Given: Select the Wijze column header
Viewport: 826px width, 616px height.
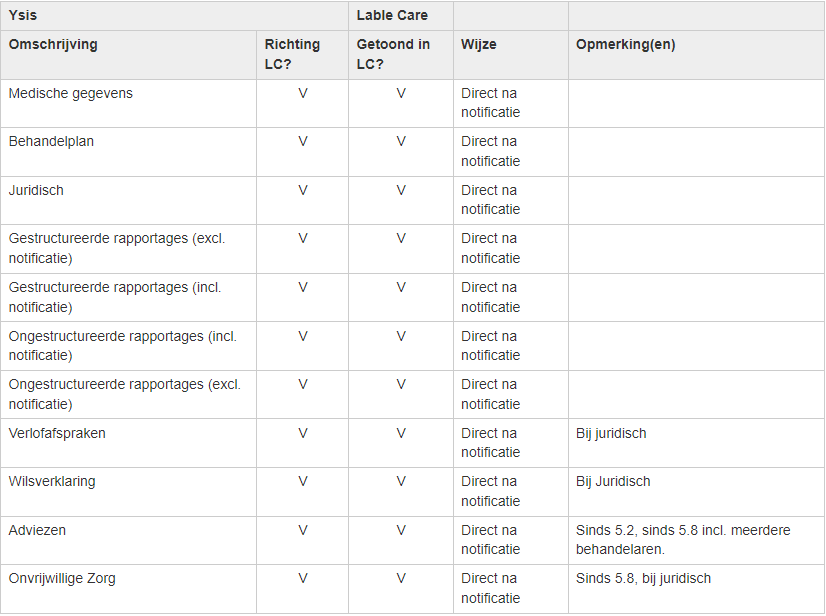Looking at the screenshot, I should (x=479, y=45).
